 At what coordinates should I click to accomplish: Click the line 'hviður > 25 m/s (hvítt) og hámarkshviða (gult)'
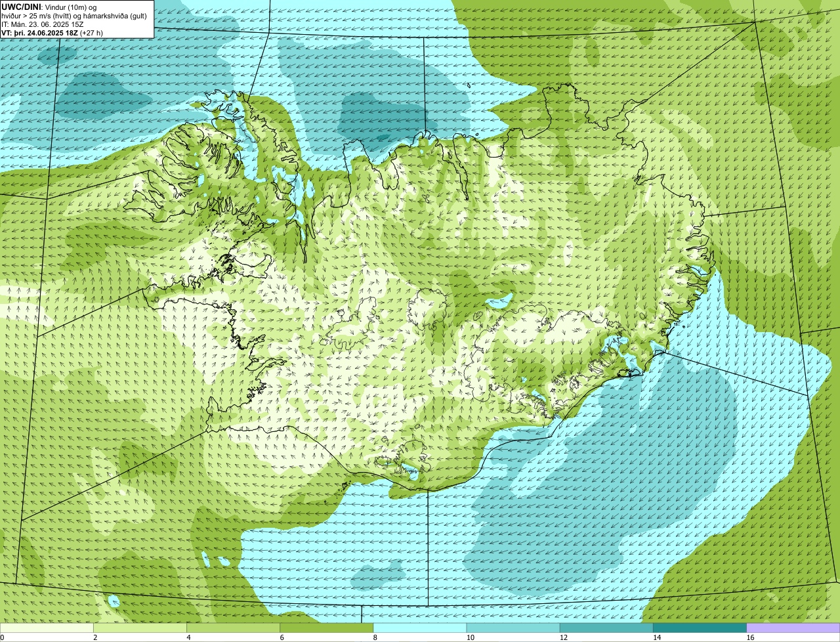74,15
